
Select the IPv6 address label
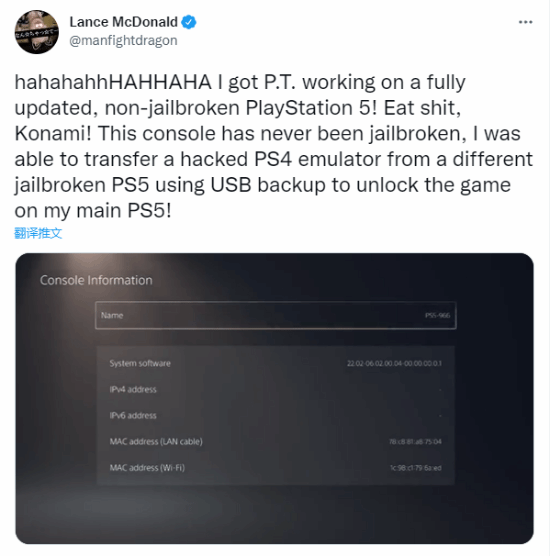click(133, 415)
